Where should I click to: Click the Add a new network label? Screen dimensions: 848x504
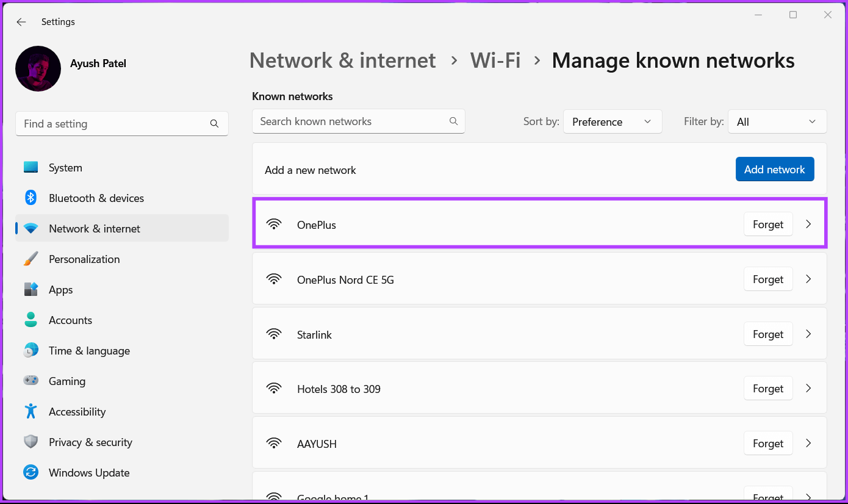click(311, 170)
